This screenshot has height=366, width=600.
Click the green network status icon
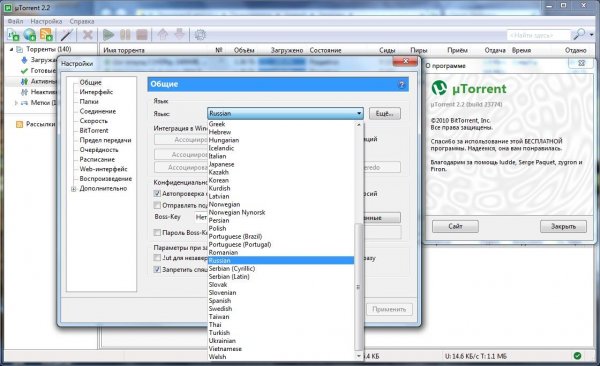tap(577, 356)
